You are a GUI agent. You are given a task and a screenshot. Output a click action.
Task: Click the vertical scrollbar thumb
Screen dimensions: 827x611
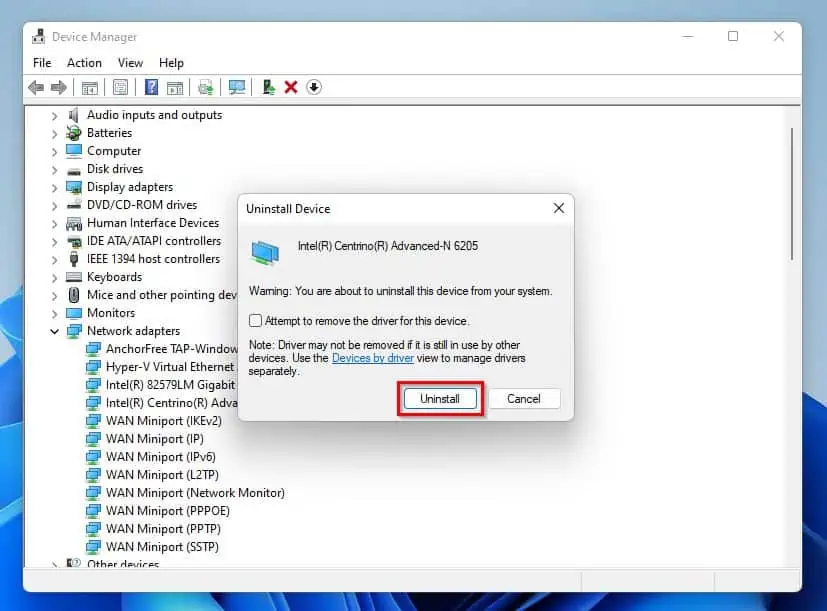click(x=791, y=194)
